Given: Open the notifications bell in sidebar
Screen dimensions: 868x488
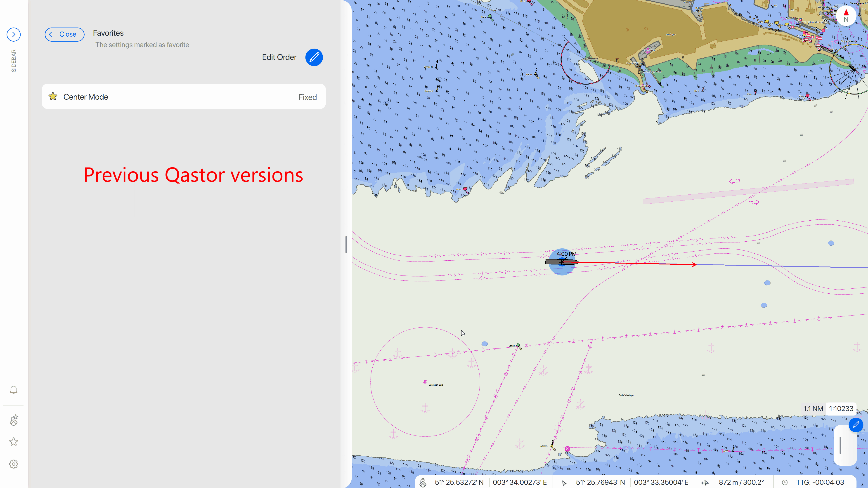Looking at the screenshot, I should coord(14,390).
